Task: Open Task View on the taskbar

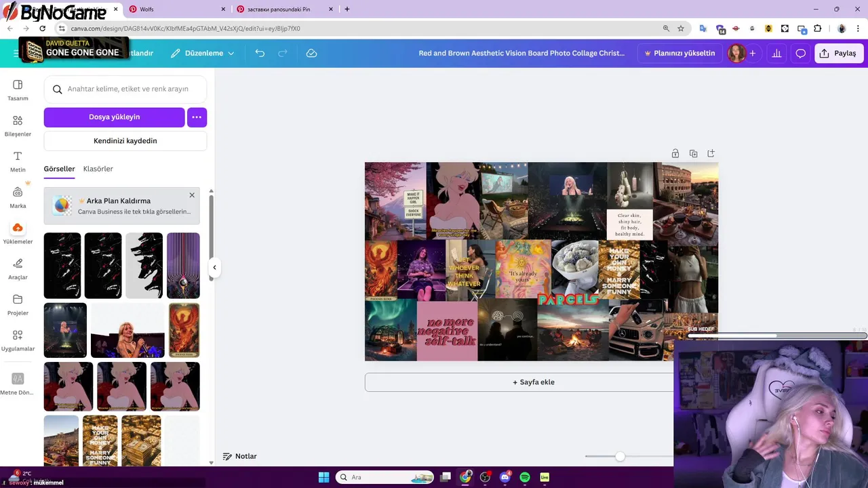Action: tap(446, 477)
